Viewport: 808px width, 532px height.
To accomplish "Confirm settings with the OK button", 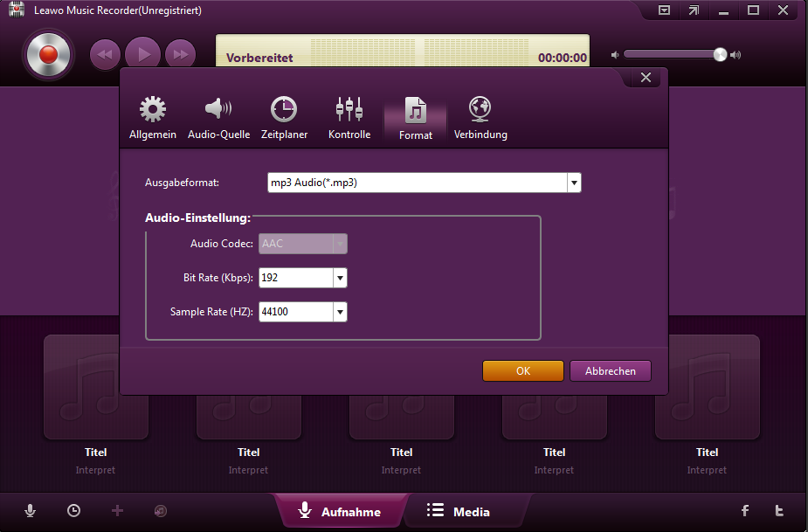I will tap(523, 371).
